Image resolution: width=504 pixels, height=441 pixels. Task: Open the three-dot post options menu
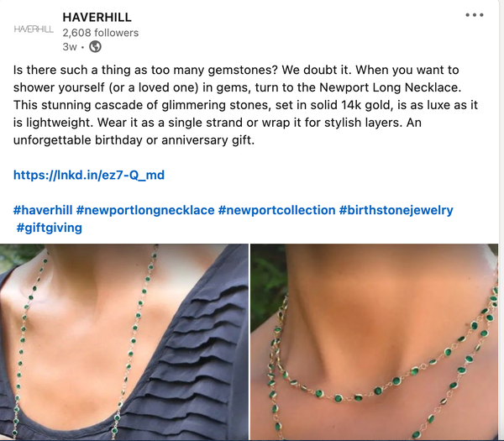pos(475,15)
